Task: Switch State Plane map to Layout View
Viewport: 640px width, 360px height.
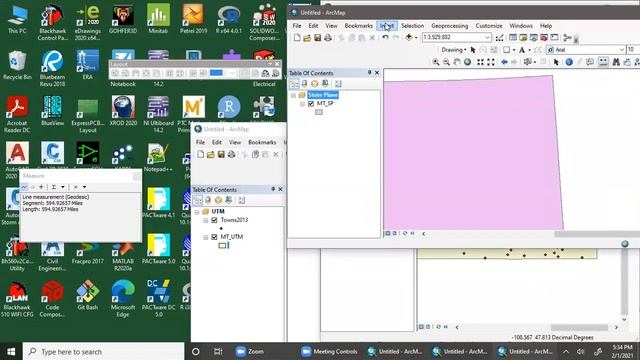Action: click(x=394, y=233)
